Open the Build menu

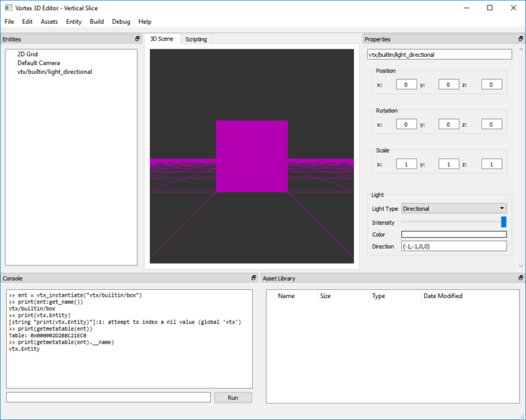click(97, 22)
